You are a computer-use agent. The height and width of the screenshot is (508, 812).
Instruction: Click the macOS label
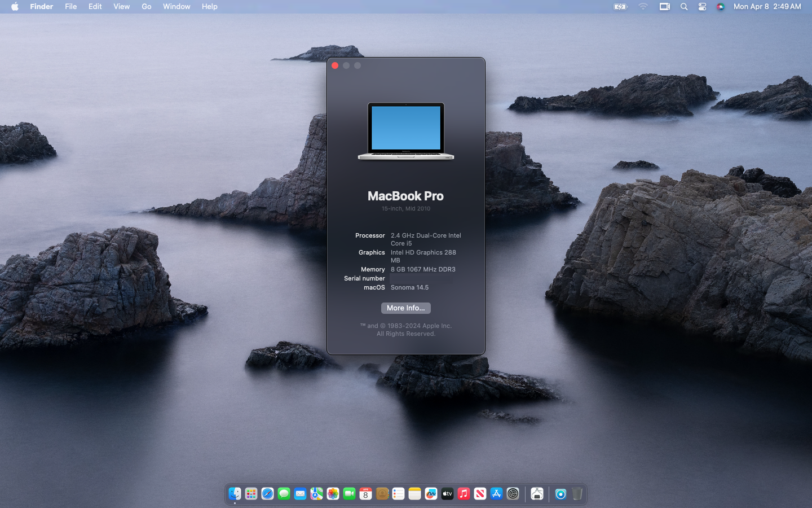374,288
